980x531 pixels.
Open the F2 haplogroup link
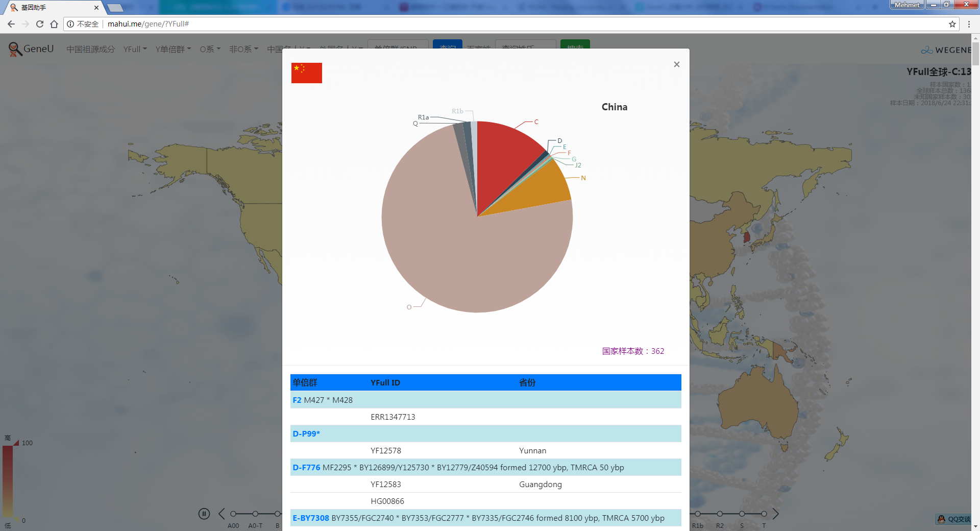297,400
